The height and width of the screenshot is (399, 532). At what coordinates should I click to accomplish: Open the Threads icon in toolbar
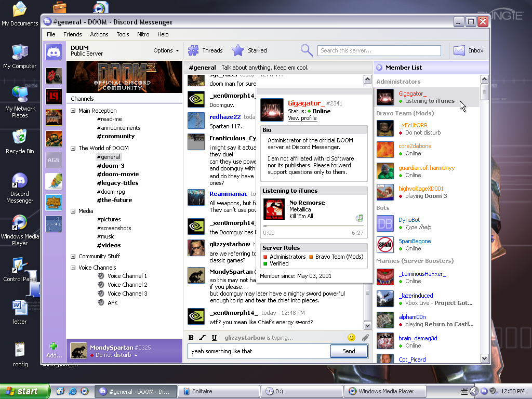(193, 50)
